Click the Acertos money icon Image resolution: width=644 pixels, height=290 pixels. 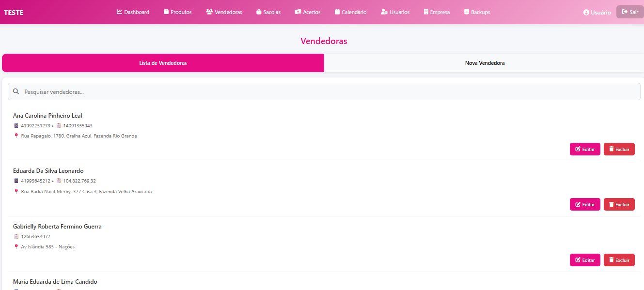(298, 12)
